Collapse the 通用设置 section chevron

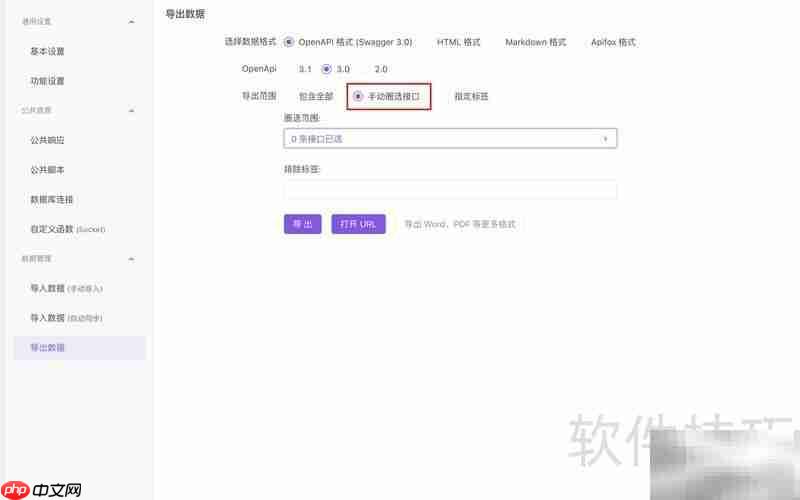coord(131,22)
